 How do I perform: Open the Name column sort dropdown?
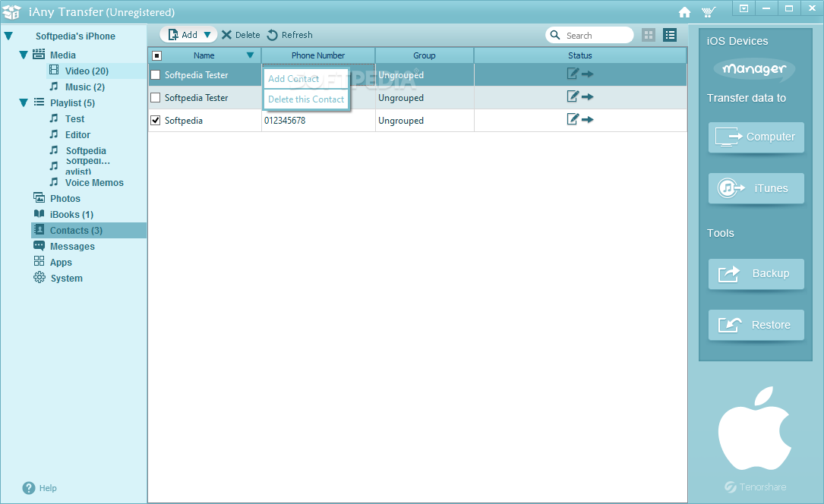[250, 55]
